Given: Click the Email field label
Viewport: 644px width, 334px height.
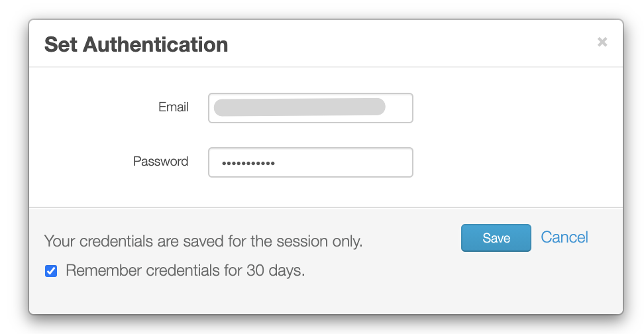Looking at the screenshot, I should (174, 107).
